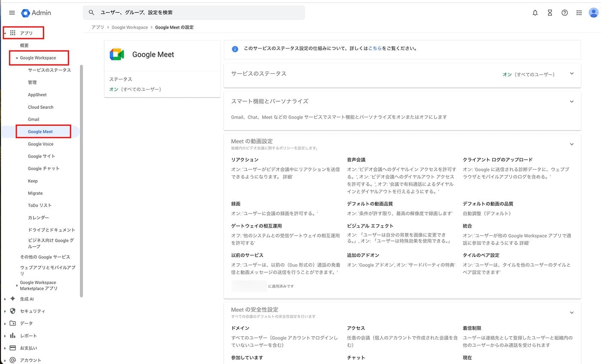The image size is (601, 364).
Task: Expand the 生成 AI section arrow
Action: [x=5, y=299]
